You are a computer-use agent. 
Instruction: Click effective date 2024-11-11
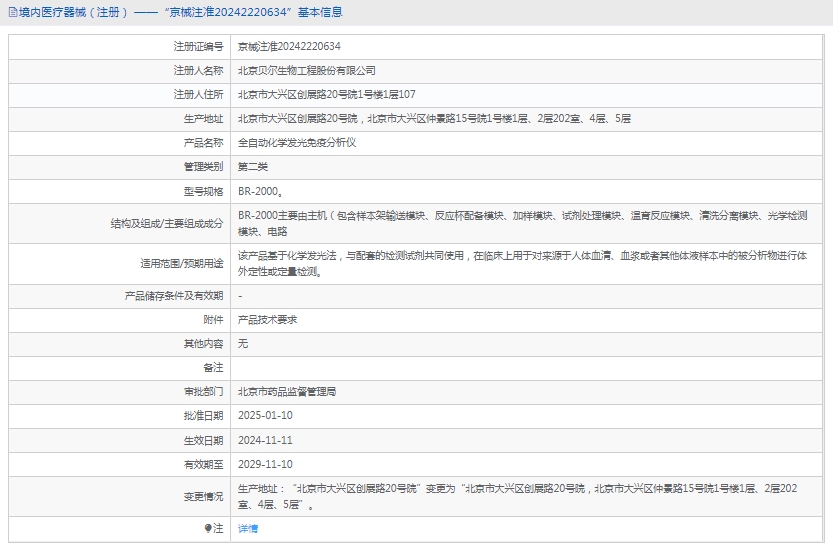point(265,440)
